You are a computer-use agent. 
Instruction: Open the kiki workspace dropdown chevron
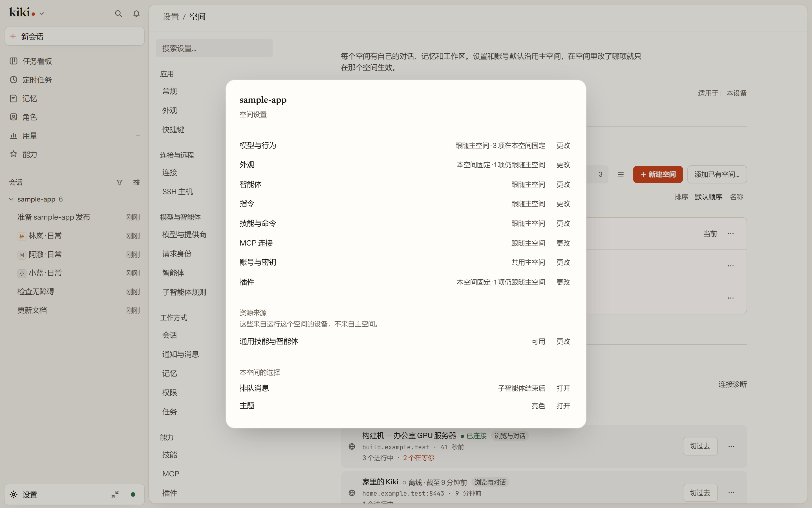[x=42, y=14]
